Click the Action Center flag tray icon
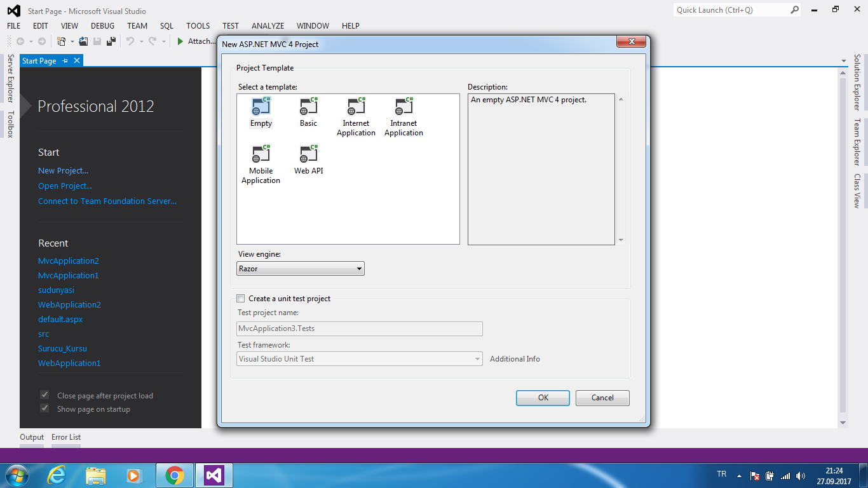The image size is (868, 488). tap(755, 475)
